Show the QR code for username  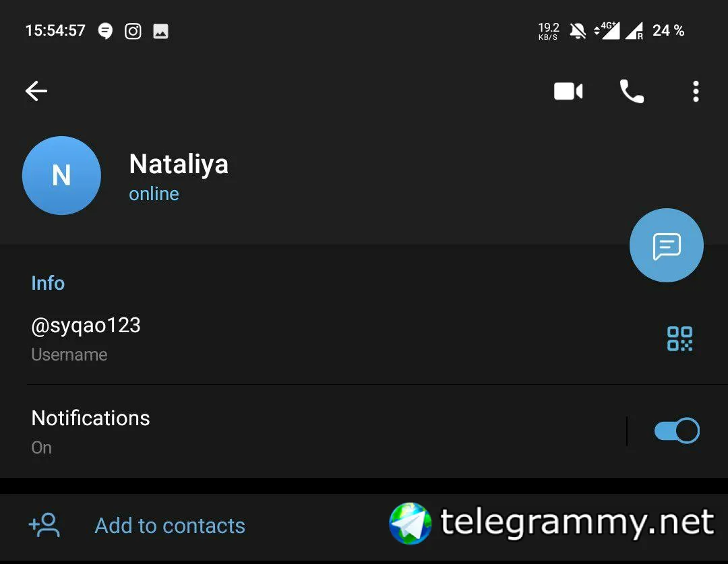pos(679,338)
